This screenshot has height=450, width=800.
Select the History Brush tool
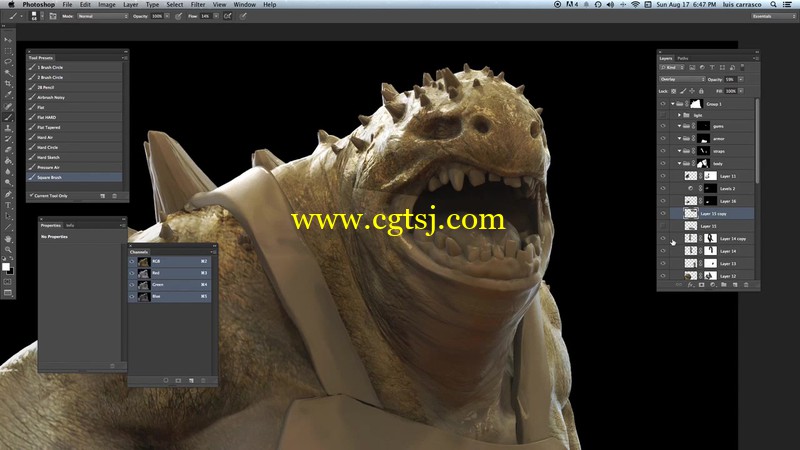[x=8, y=139]
